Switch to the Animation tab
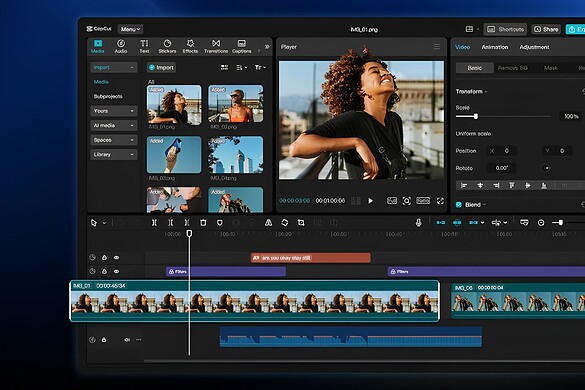This screenshot has height=390, width=585. (495, 47)
